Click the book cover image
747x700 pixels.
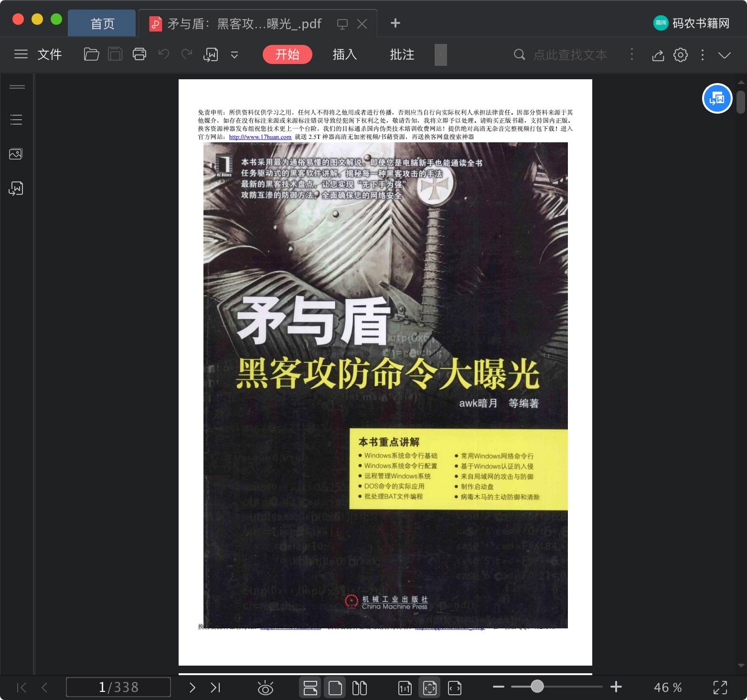385,385
